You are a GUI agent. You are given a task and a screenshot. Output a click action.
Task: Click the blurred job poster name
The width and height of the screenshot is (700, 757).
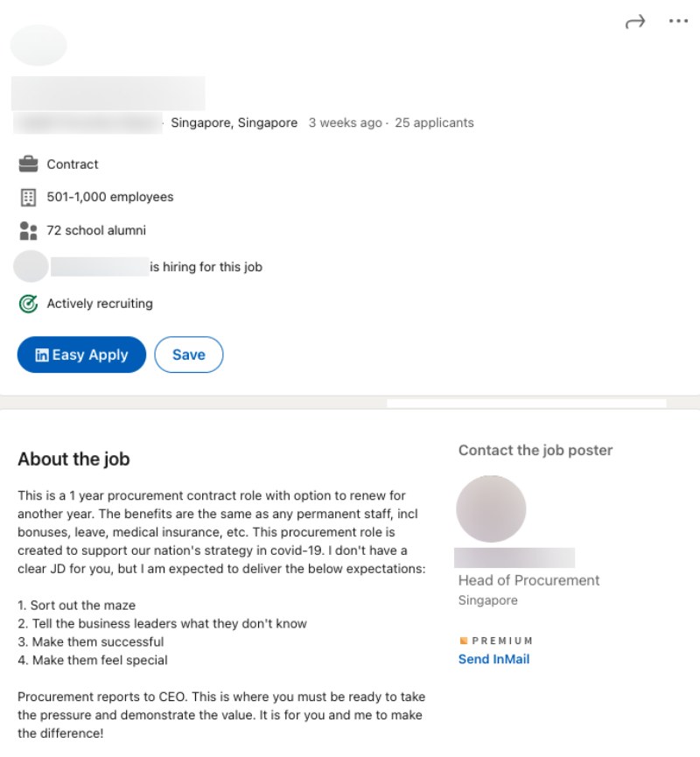(514, 557)
